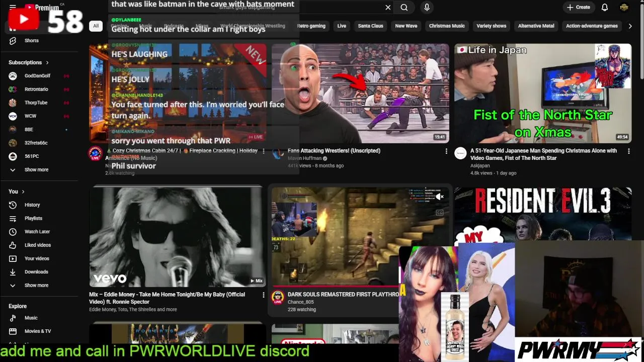Click Chance_805 live channel avatar
The height and width of the screenshot is (362, 644).
pos(278,298)
